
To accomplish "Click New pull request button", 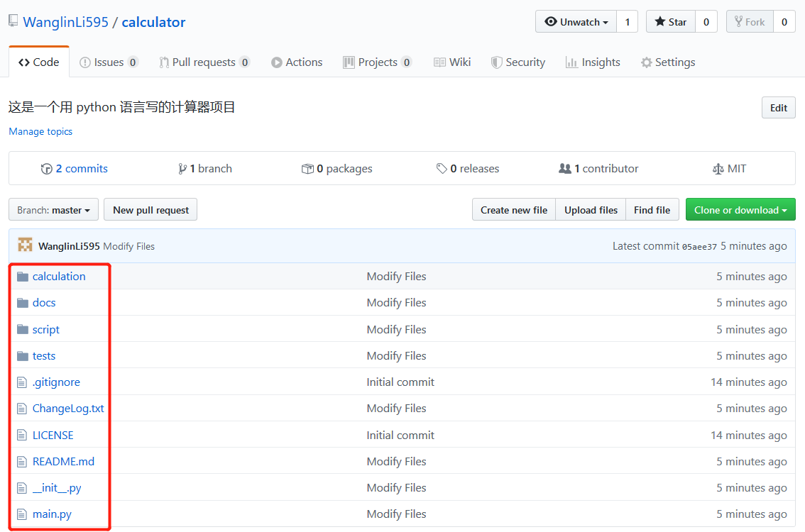I will [x=150, y=210].
